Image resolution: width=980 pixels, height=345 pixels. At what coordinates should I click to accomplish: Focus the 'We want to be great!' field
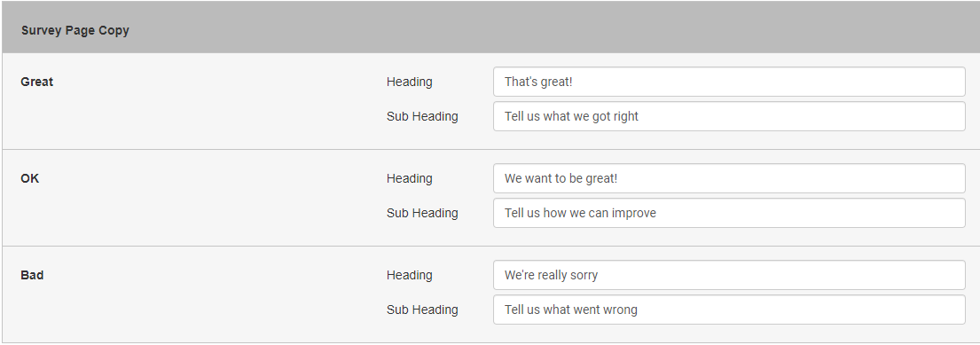[729, 179]
